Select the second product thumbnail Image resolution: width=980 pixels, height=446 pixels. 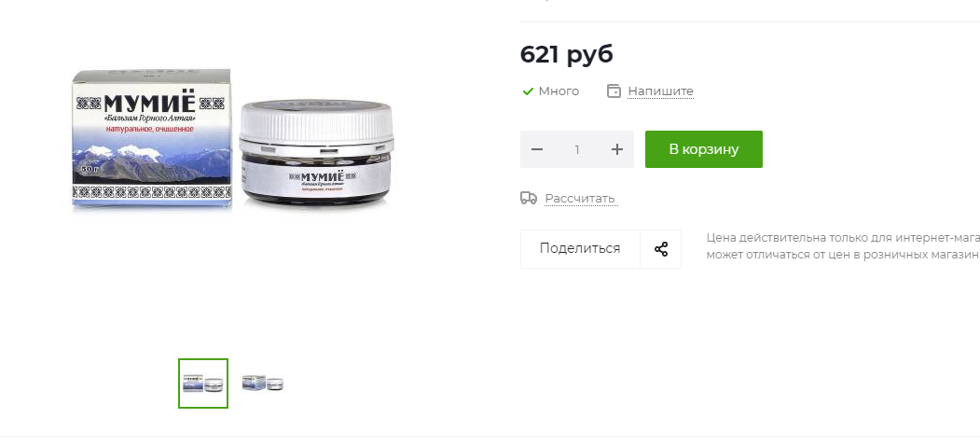[263, 383]
